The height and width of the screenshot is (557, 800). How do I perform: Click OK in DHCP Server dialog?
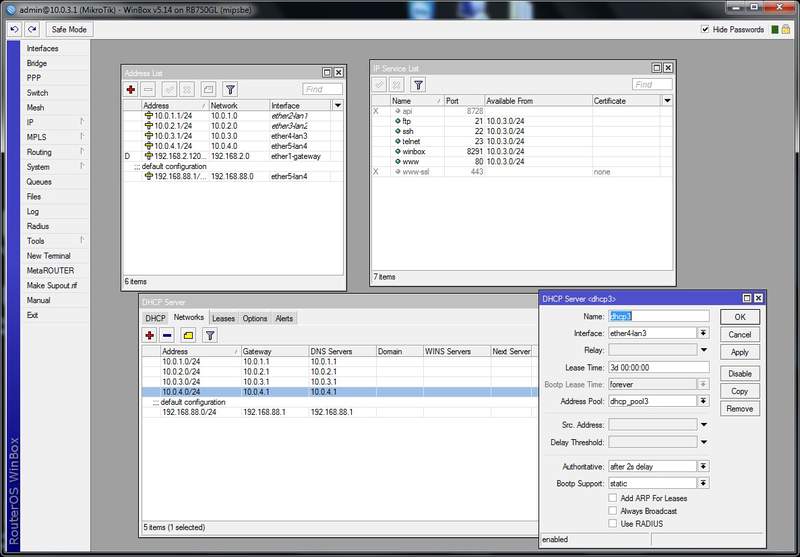coord(740,317)
